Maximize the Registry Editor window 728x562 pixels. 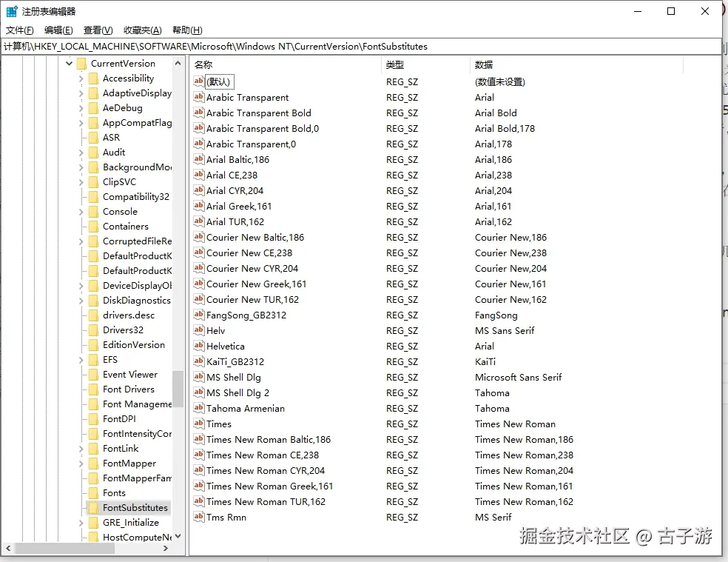point(671,11)
